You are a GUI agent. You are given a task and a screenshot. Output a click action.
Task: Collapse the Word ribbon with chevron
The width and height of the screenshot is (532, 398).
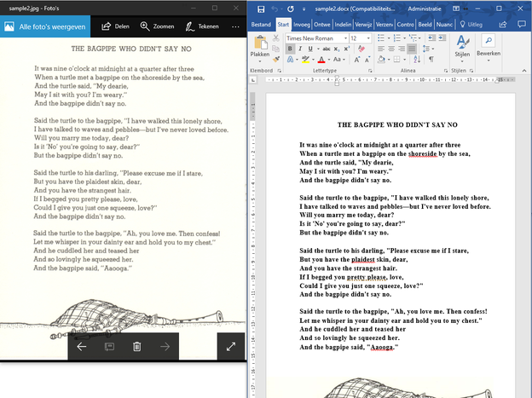(524, 71)
